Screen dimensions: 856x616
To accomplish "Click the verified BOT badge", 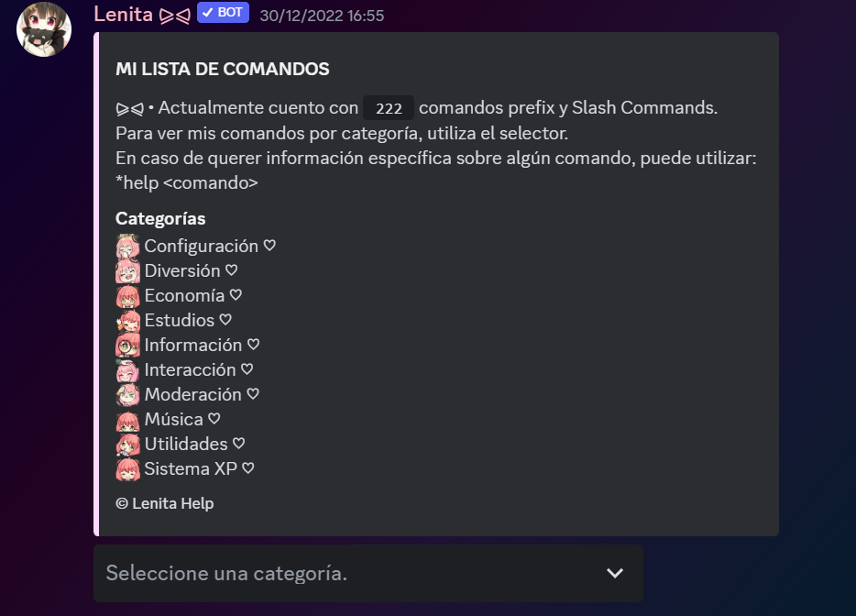I will pyautogui.click(x=223, y=14).
